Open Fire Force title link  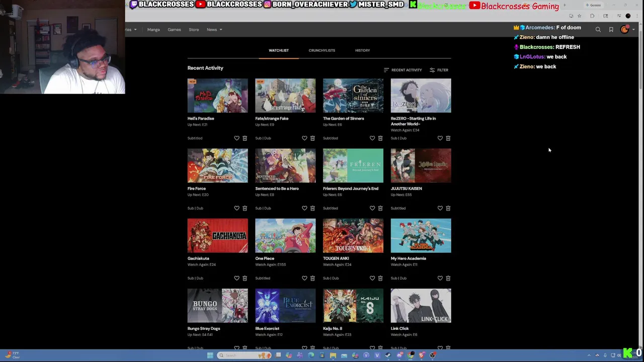tap(197, 189)
